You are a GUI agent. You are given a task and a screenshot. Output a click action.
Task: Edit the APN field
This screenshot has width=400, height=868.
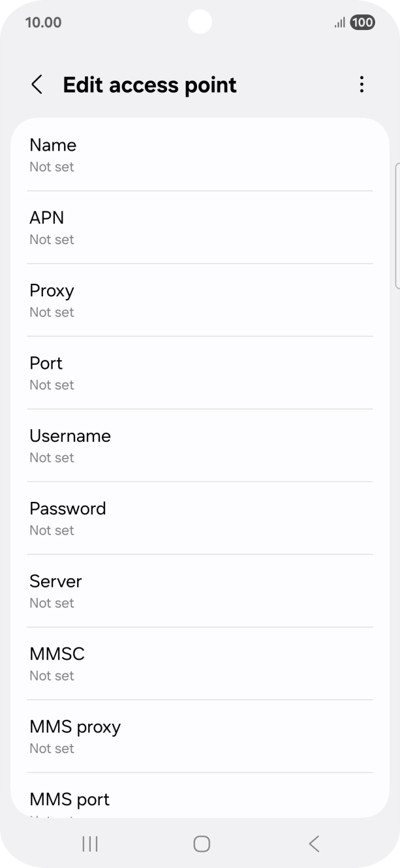200,227
